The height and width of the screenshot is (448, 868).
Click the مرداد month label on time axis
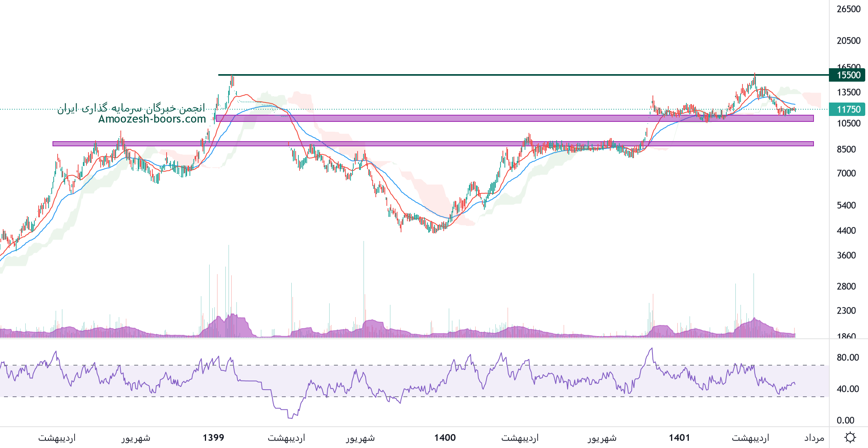[814, 438]
